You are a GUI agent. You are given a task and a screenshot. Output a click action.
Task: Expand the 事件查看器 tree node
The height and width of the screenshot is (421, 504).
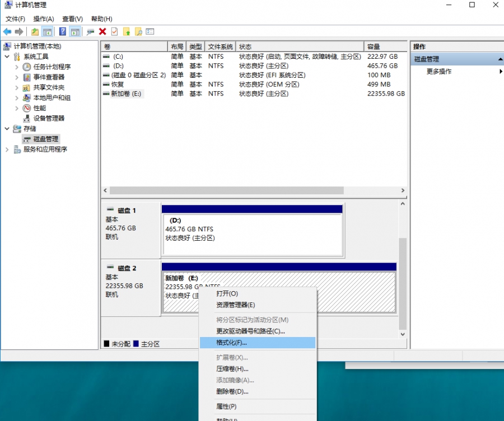(17, 77)
